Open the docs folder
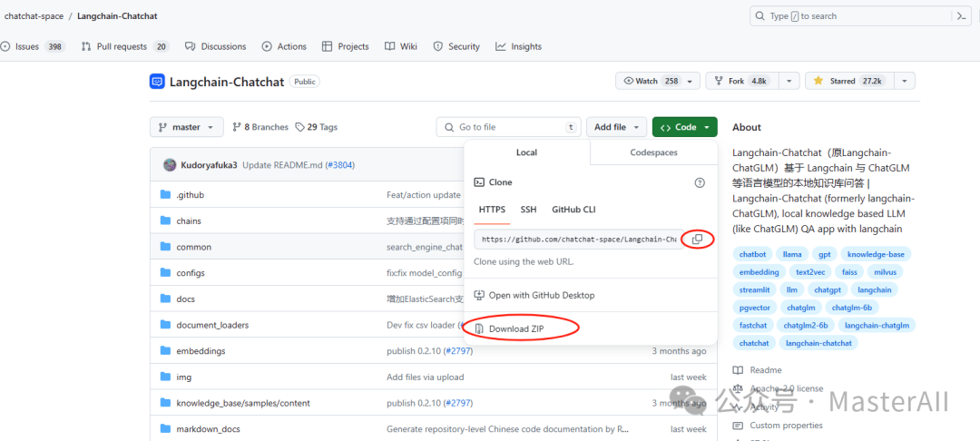Screen dimensions: 980x441 pos(186,299)
